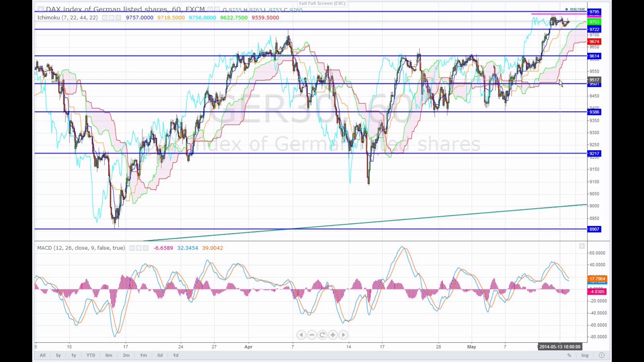The height and width of the screenshot is (362, 644).
Task: Select the YTD time range
Action: click(91, 355)
